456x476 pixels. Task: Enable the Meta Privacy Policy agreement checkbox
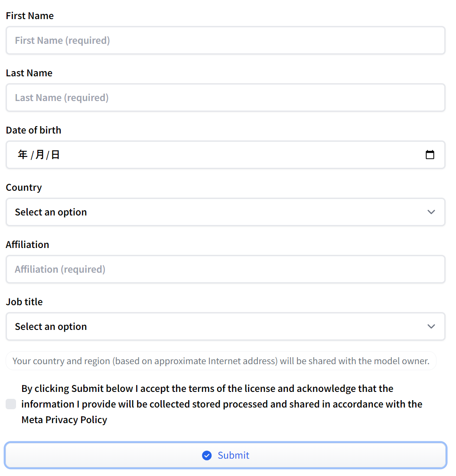[10, 404]
